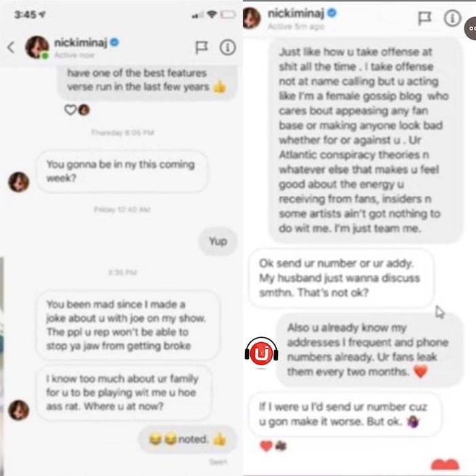Tap the 'You been mad since' message bubble
Image resolution: width=476 pixels, height=476 pixels.
click(x=128, y=325)
